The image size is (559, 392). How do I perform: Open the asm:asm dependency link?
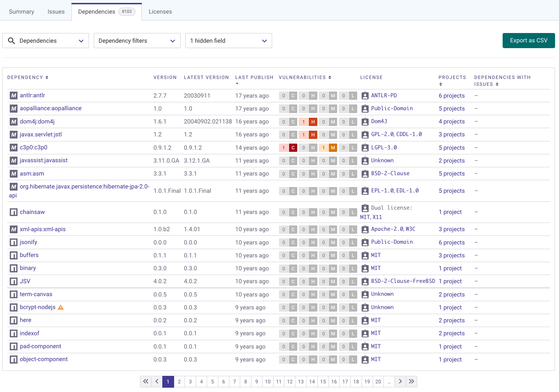(x=32, y=174)
